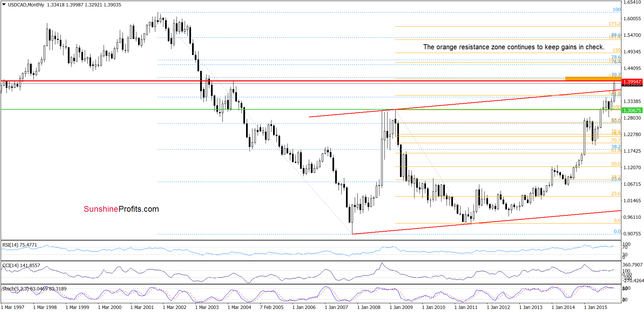Click the blue 38.2 Fibonacci level label
Viewport: 644px width, 312px height.
point(616,147)
